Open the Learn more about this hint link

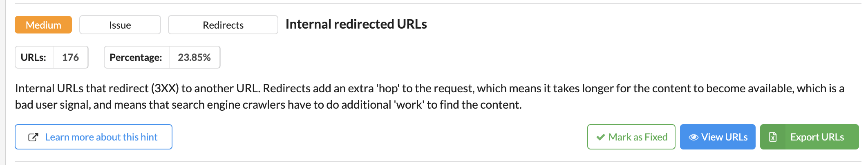94,137
